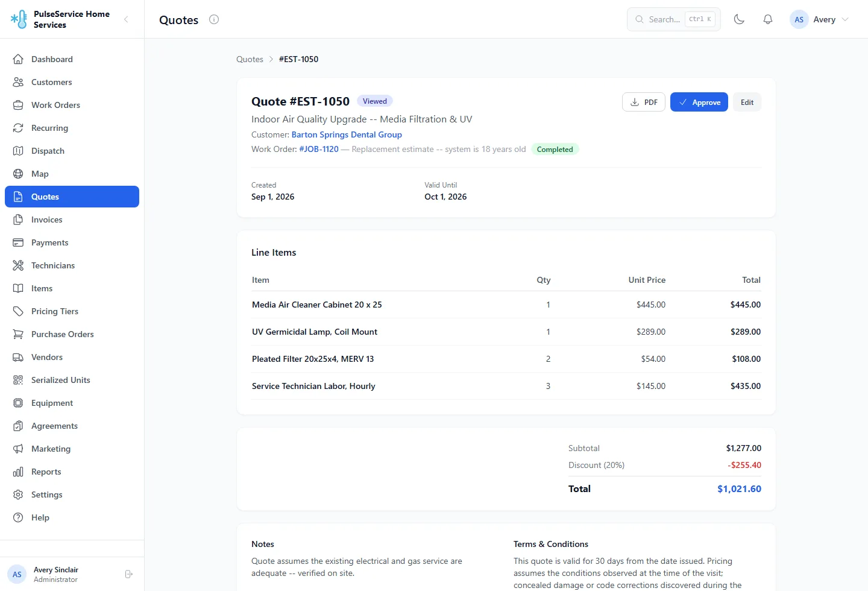The image size is (868, 591).
Task: Click the Map globe icon
Action: point(18,174)
